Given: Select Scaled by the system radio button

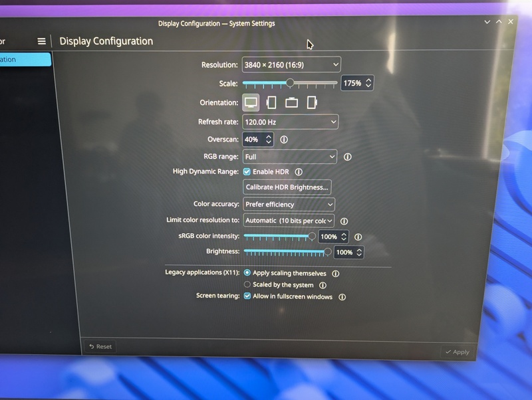Looking at the screenshot, I should pos(247,284).
